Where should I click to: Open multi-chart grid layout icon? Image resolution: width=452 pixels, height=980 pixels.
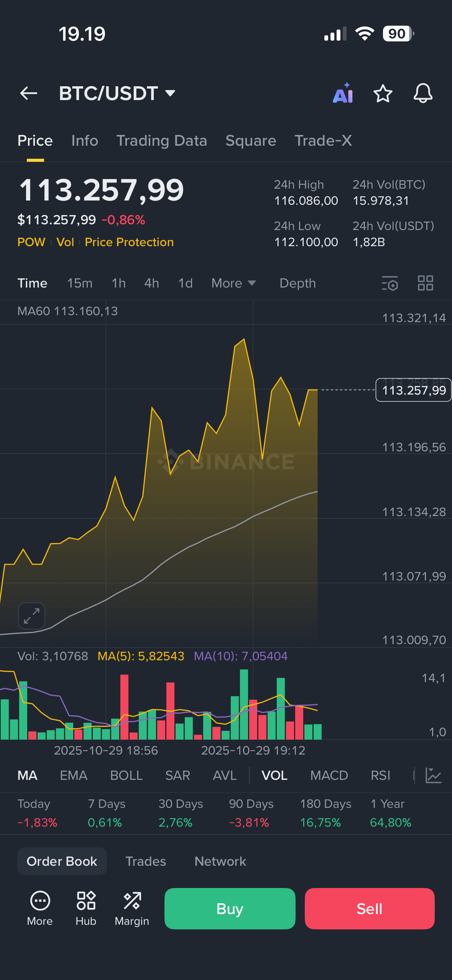(x=425, y=283)
